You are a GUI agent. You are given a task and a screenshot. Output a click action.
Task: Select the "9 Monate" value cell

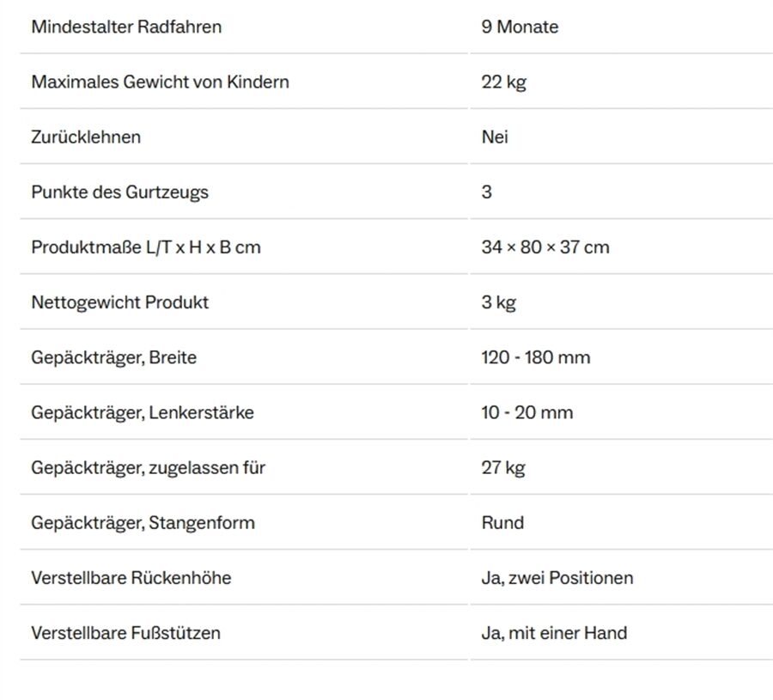coord(520,27)
